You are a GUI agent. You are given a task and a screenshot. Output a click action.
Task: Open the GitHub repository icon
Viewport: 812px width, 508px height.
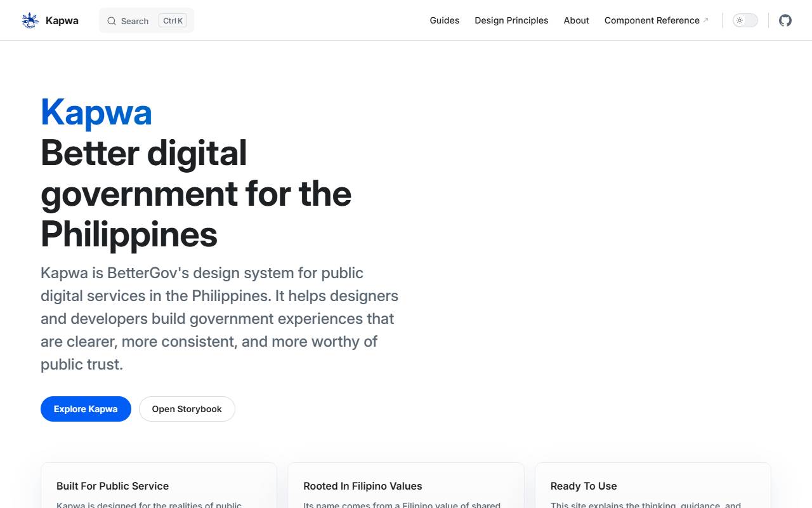(785, 20)
